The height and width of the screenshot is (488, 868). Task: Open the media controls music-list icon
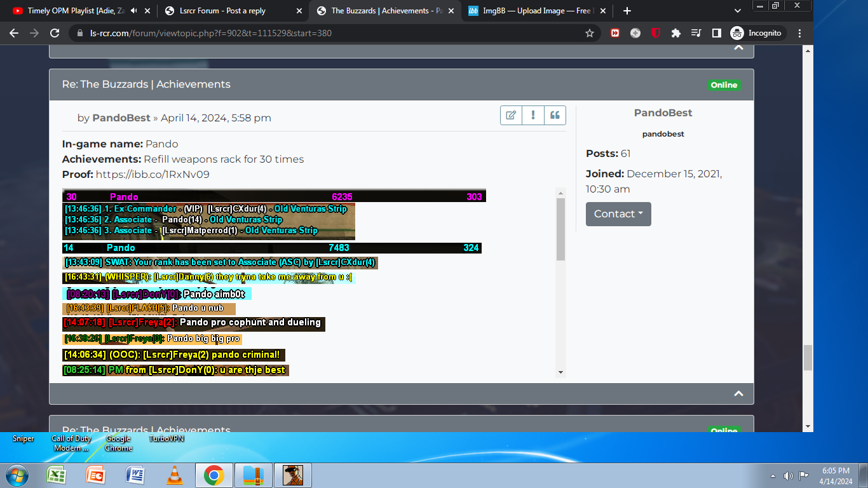tap(696, 33)
